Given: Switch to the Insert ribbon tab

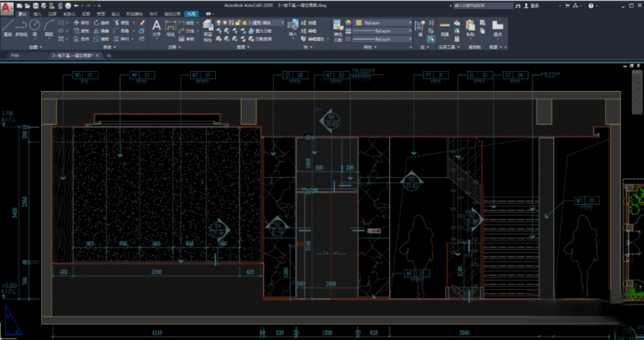Looking at the screenshot, I should (36, 14).
